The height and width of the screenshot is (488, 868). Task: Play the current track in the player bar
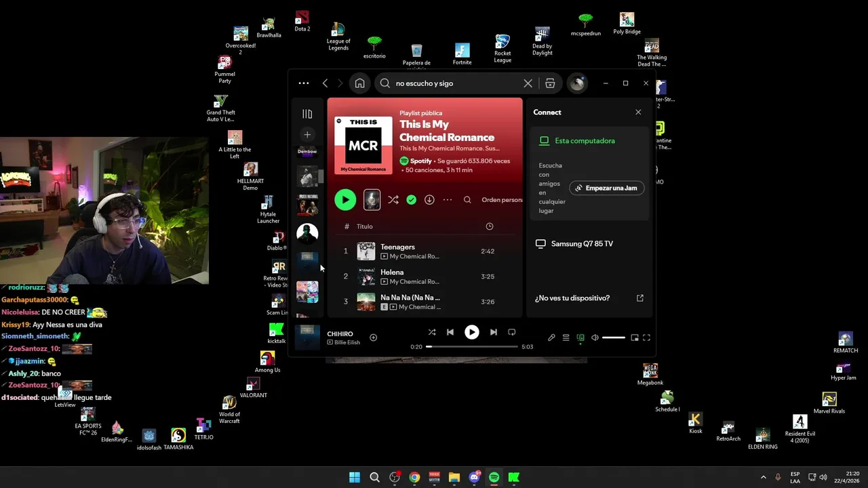click(471, 332)
